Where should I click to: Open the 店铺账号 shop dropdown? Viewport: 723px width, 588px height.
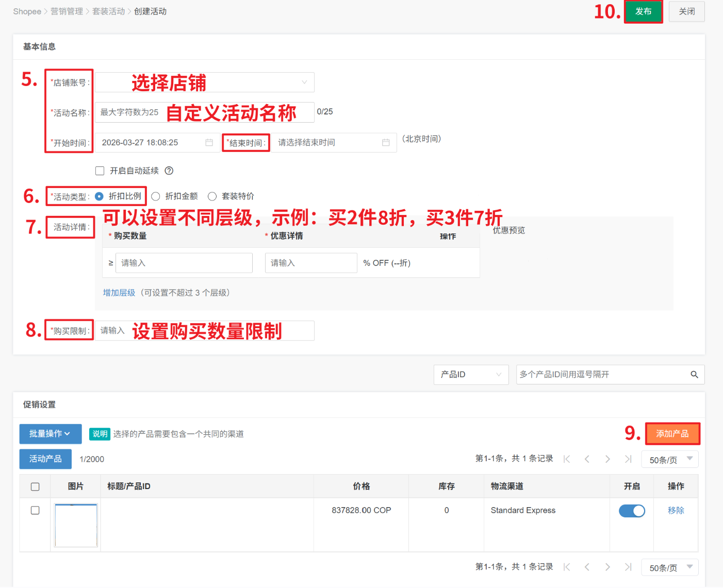click(205, 82)
